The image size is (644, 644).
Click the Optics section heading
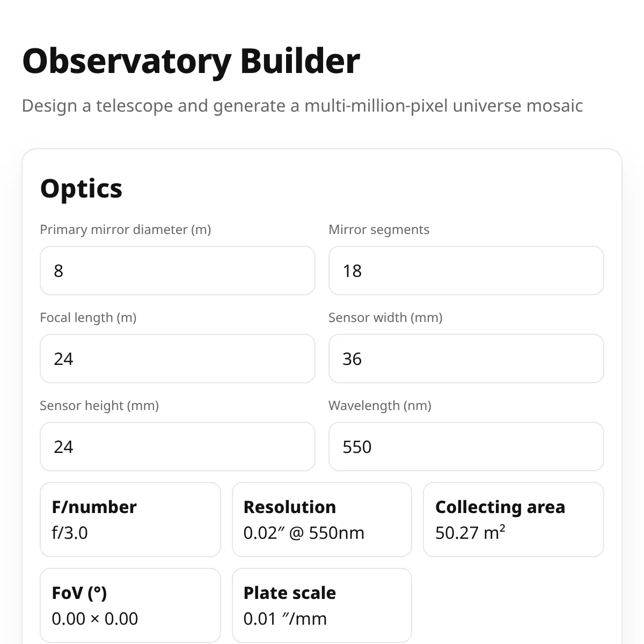pos(81,188)
